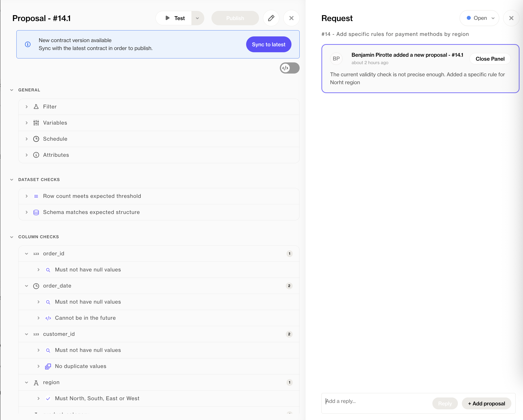The width and height of the screenshot is (523, 420).
Task: Click the Schedule clock icon
Action: (36, 139)
